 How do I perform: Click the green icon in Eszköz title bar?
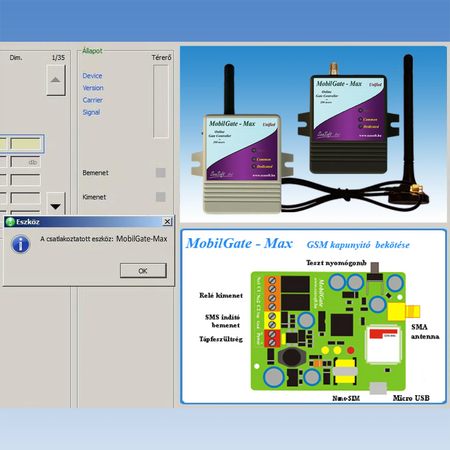pos(10,222)
